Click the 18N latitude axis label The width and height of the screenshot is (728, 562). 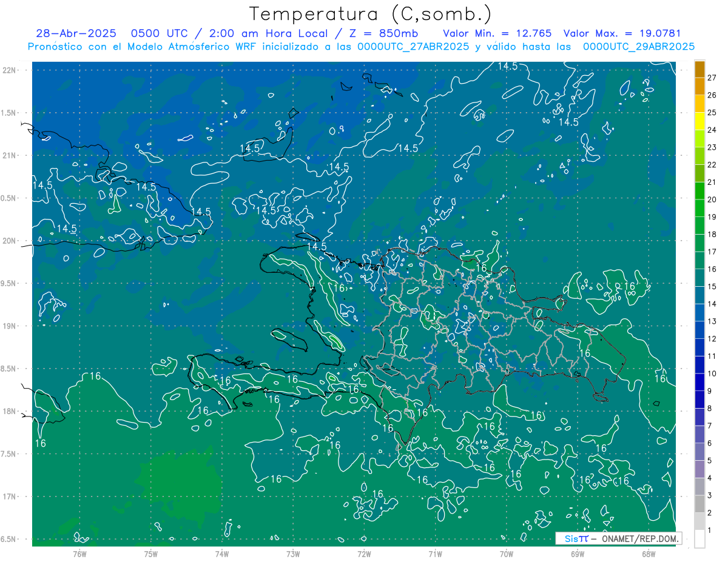pyautogui.click(x=10, y=412)
